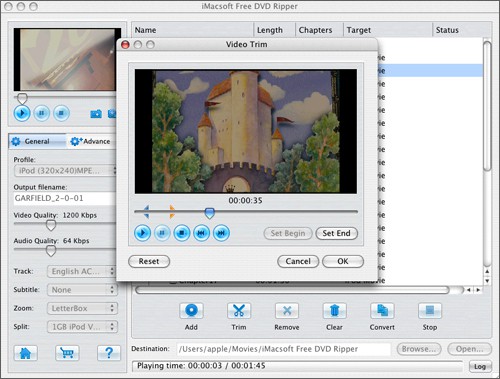This screenshot has width=500, height=379.
Task: Click the orange end marker on trim timeline
Action: [172, 212]
